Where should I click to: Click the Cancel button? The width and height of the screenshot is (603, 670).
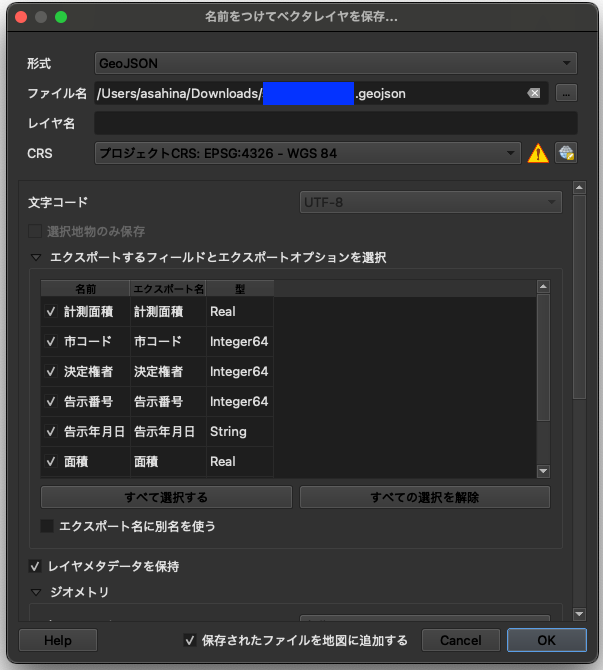(x=461, y=640)
